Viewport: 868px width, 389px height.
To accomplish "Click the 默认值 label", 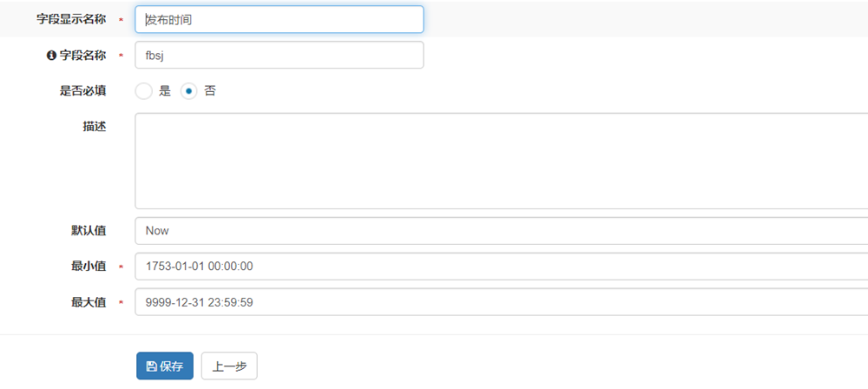I will tap(89, 231).
